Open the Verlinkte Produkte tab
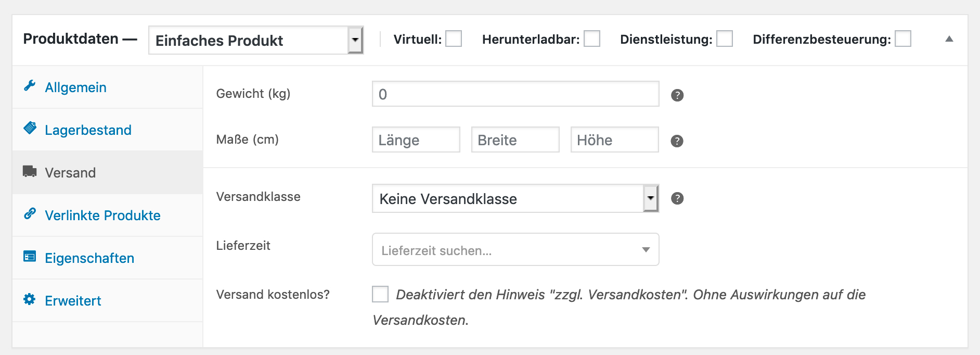980x355 pixels. tap(108, 215)
